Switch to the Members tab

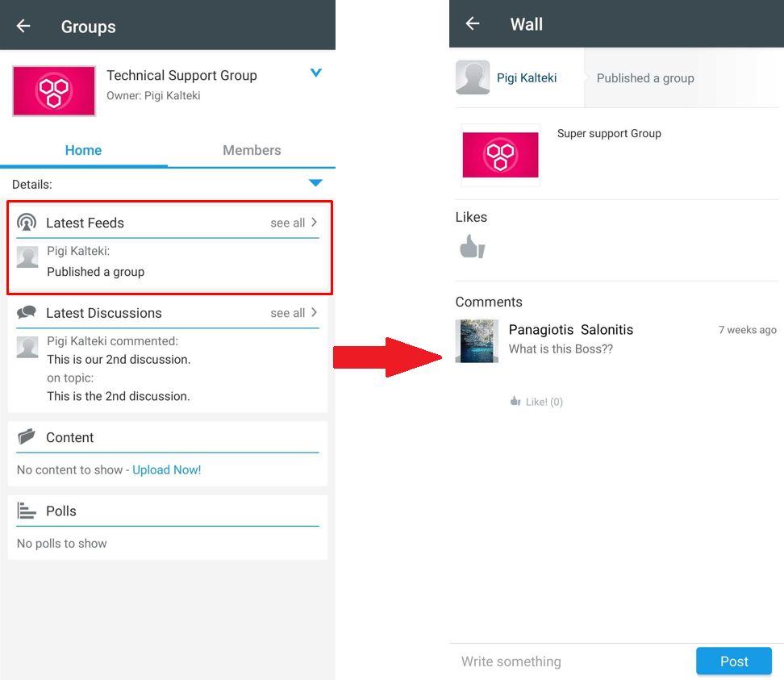tap(252, 150)
